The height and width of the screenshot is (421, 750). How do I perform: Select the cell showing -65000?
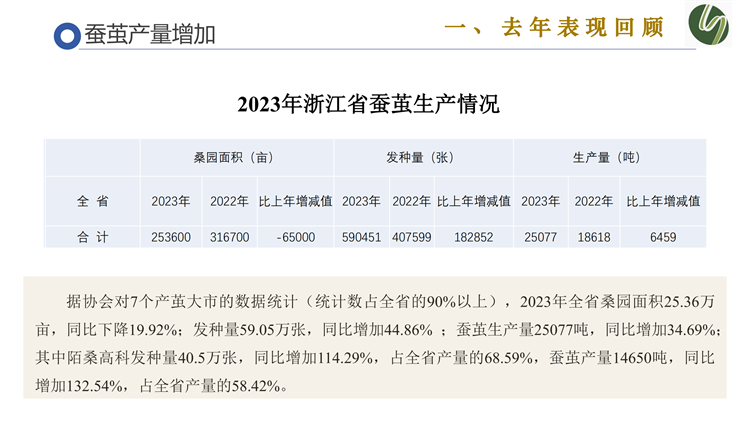(294, 237)
